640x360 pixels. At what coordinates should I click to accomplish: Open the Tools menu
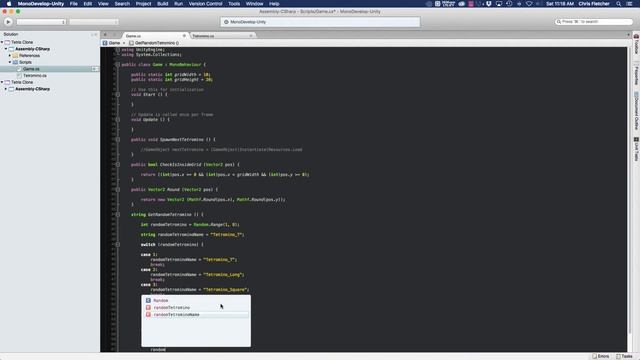coord(234,4)
